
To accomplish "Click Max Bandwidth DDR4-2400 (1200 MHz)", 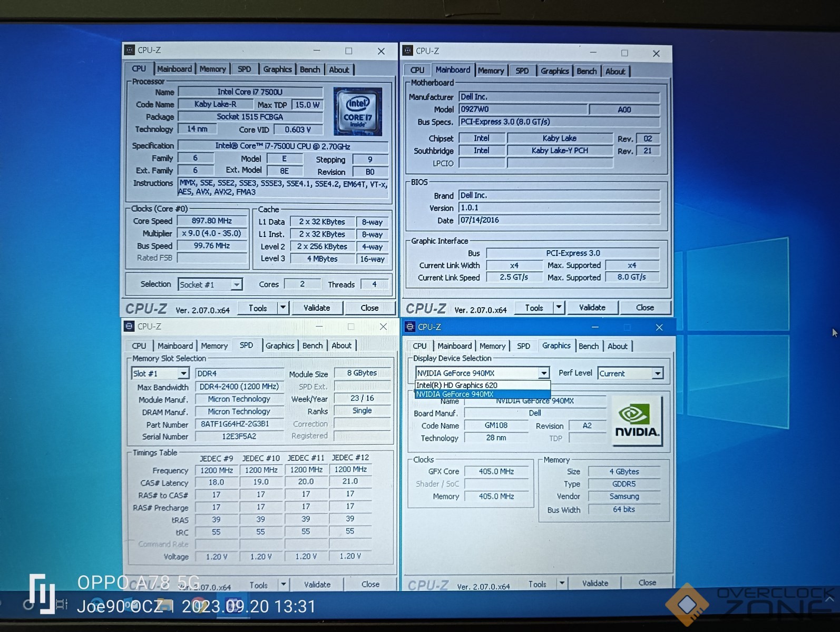I will click(239, 386).
